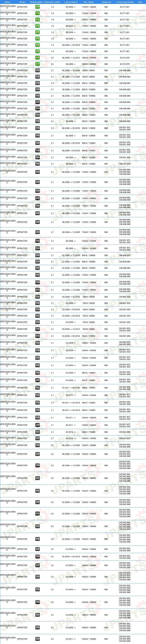Click the 03.2009 -> 05.2016 cell in 95kW OM 651.956 row
Image resolution: width=146 pixels, height=644 pixels.
tap(71, 336)
